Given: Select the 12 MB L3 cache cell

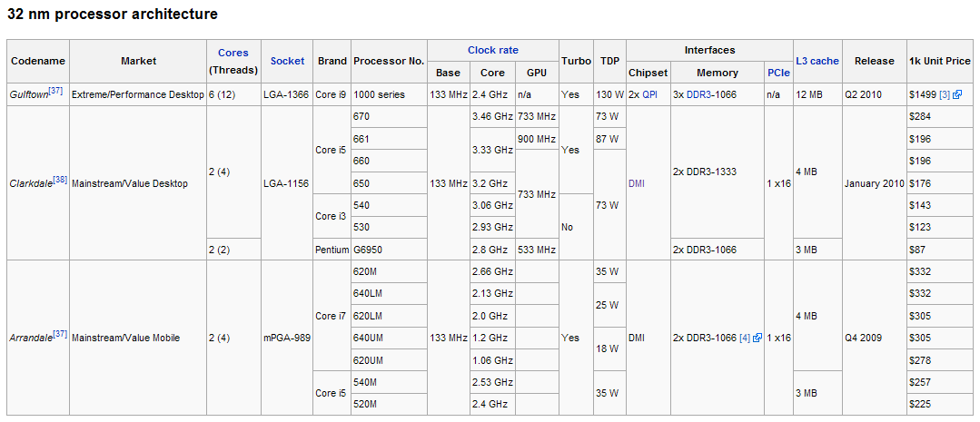Looking at the screenshot, I should pyautogui.click(x=817, y=94).
